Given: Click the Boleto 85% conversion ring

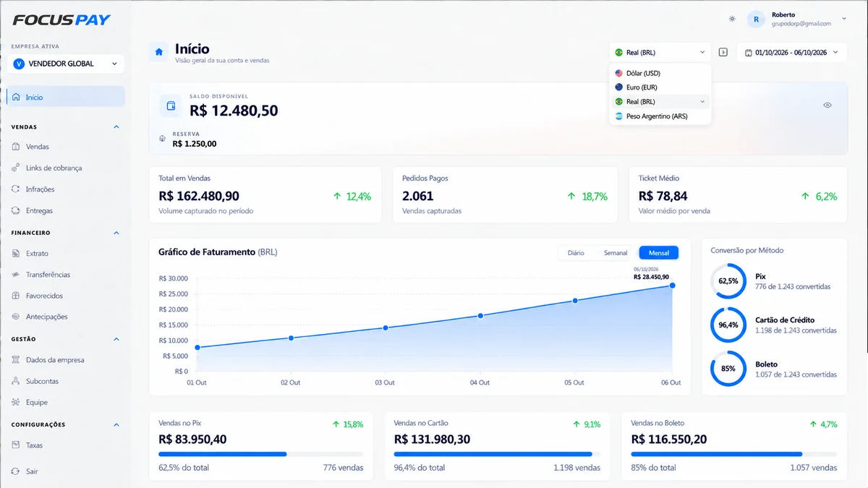Looking at the screenshot, I should coord(728,369).
